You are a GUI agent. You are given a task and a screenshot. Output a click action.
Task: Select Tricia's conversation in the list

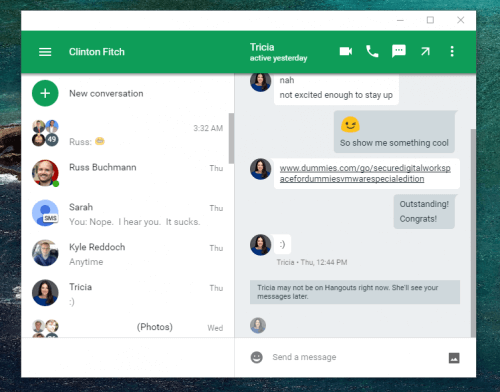pos(128,293)
